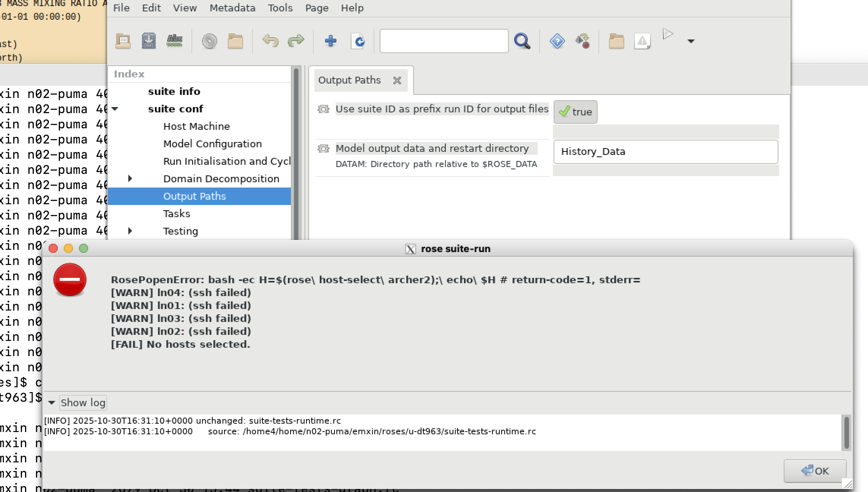This screenshot has height=492, width=868.
Task: Click the Revert page icon
Action: 358,41
